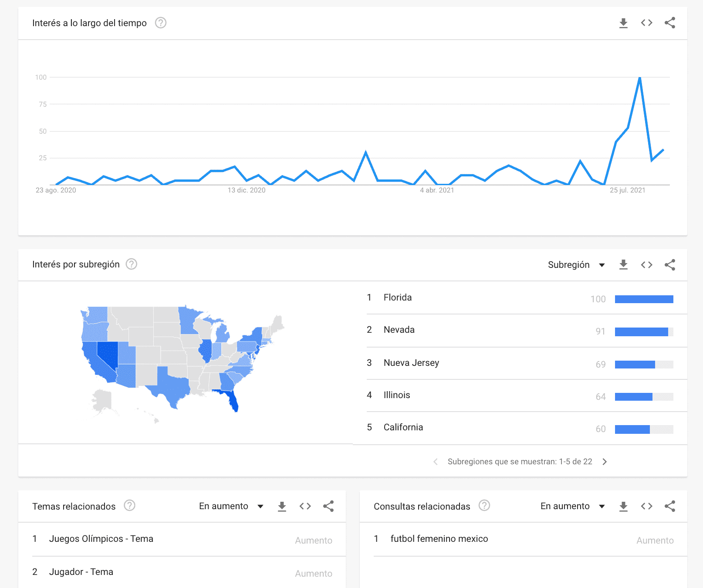Open 'Juegos Olímpicos - Tema' related topic

click(x=101, y=539)
